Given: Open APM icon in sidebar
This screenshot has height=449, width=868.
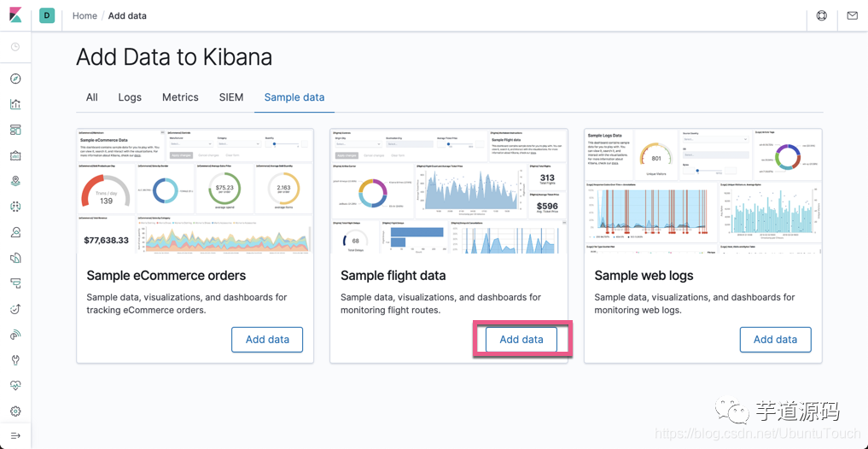Looking at the screenshot, I should tap(15, 283).
